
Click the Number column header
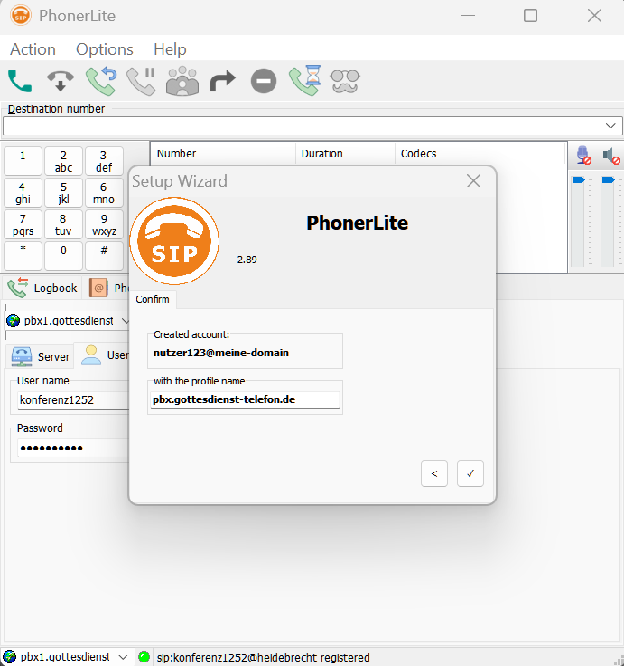coord(223,153)
